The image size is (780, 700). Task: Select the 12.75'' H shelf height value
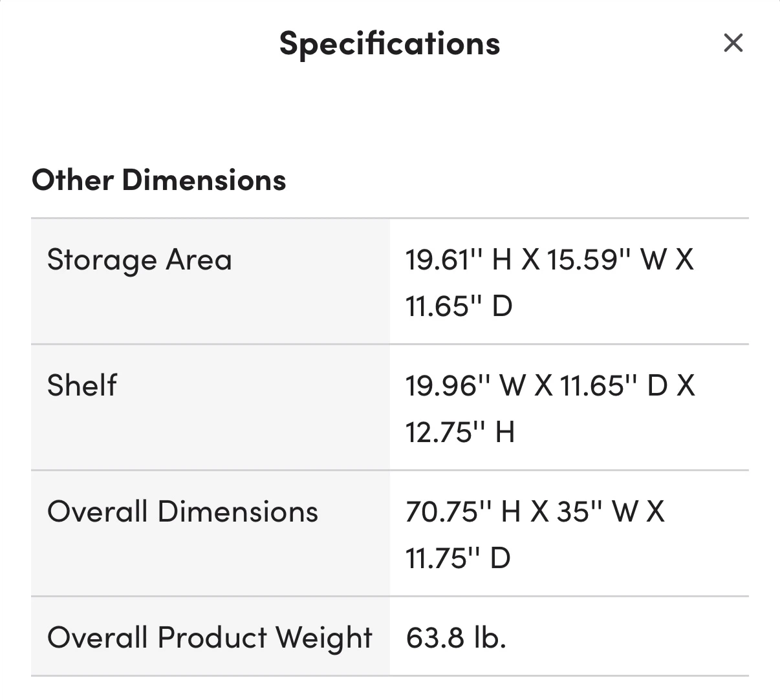460,431
